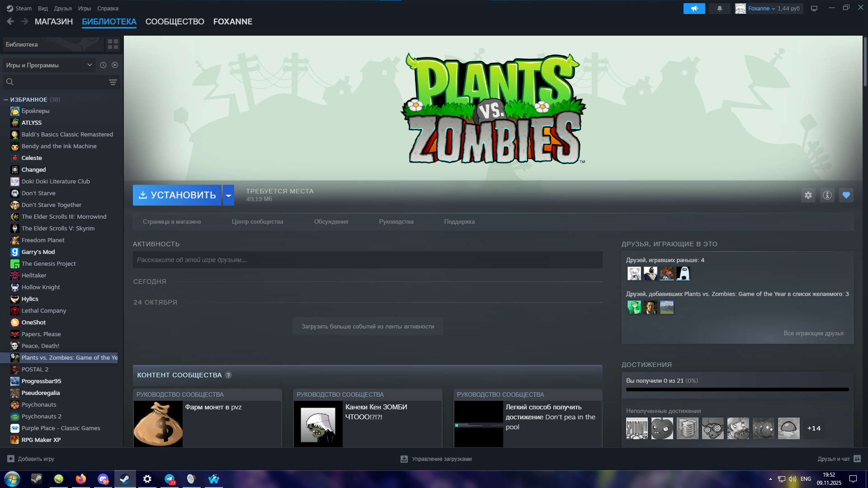The width and height of the screenshot is (868, 488).
Task: Open game settings gear icon
Action: 808,195
